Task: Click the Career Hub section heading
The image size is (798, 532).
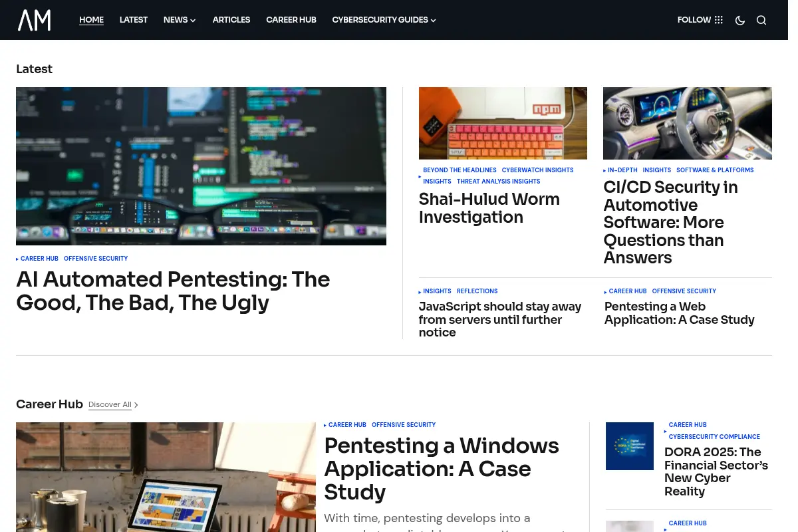Action: tap(49, 404)
